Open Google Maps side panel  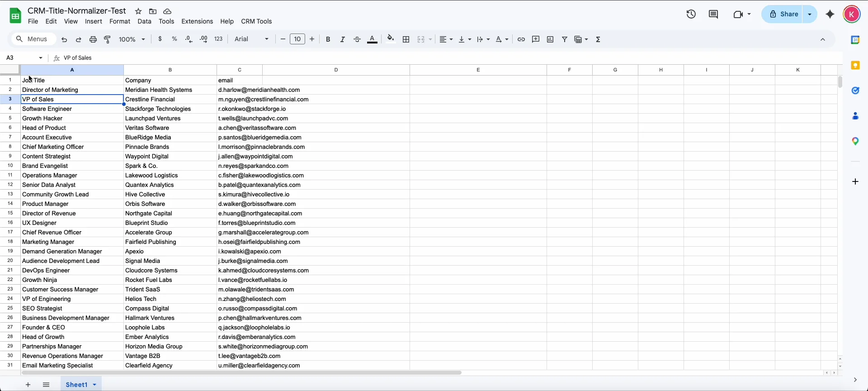(855, 142)
